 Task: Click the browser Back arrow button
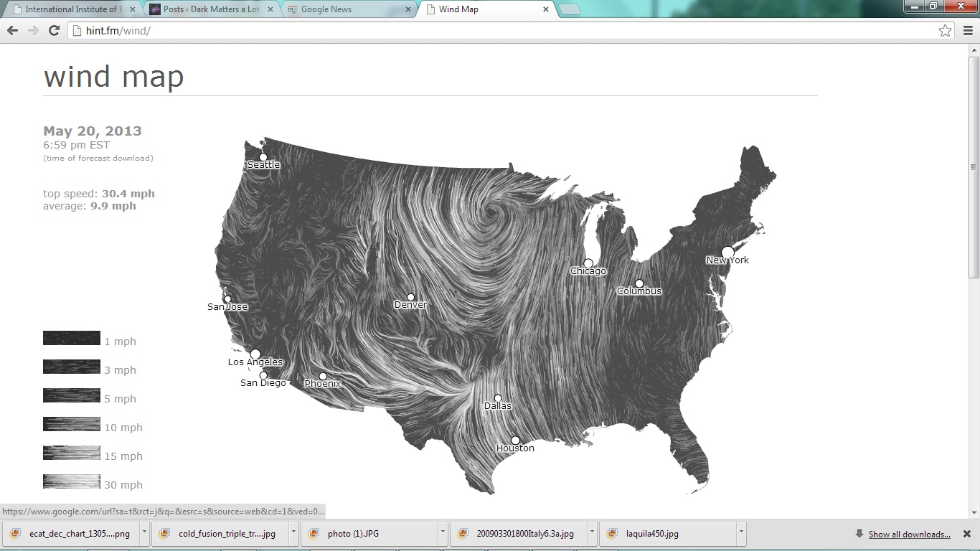tap(12, 30)
